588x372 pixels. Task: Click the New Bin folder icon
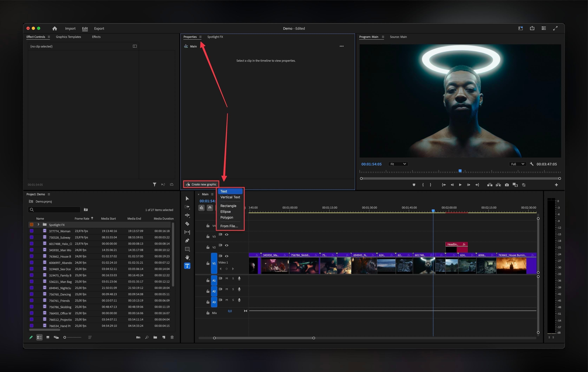(x=155, y=337)
